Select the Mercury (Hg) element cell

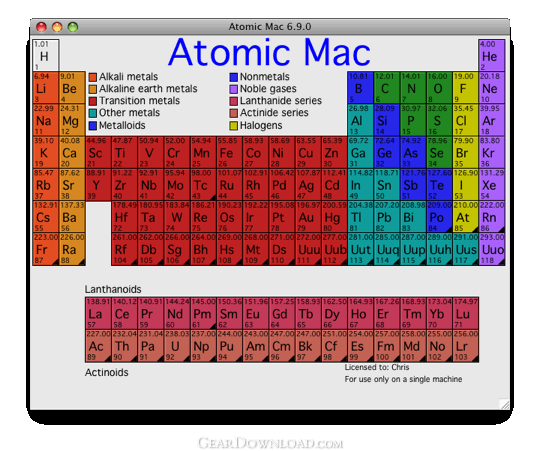coord(334,217)
